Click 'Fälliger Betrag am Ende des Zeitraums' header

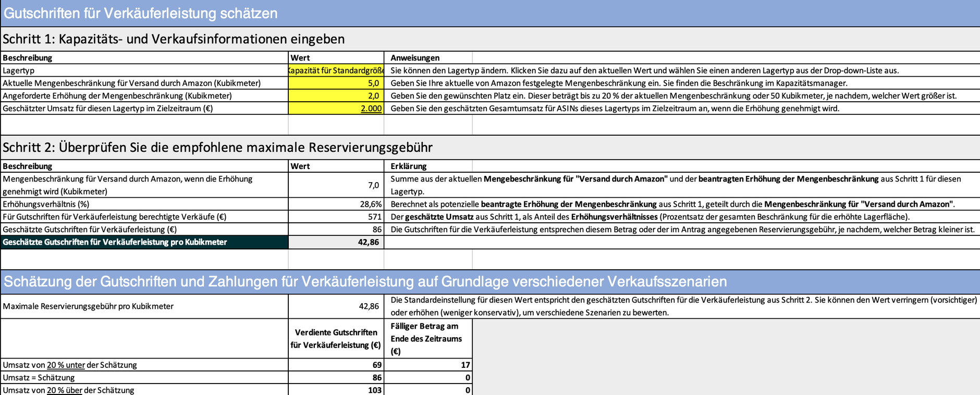(428, 339)
